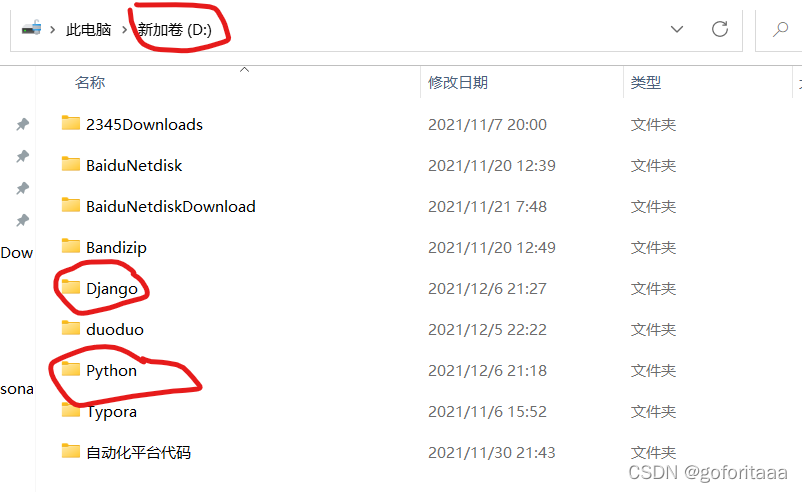The width and height of the screenshot is (802, 492).
Task: Select the Bandizip folder icon
Action: coord(71,246)
